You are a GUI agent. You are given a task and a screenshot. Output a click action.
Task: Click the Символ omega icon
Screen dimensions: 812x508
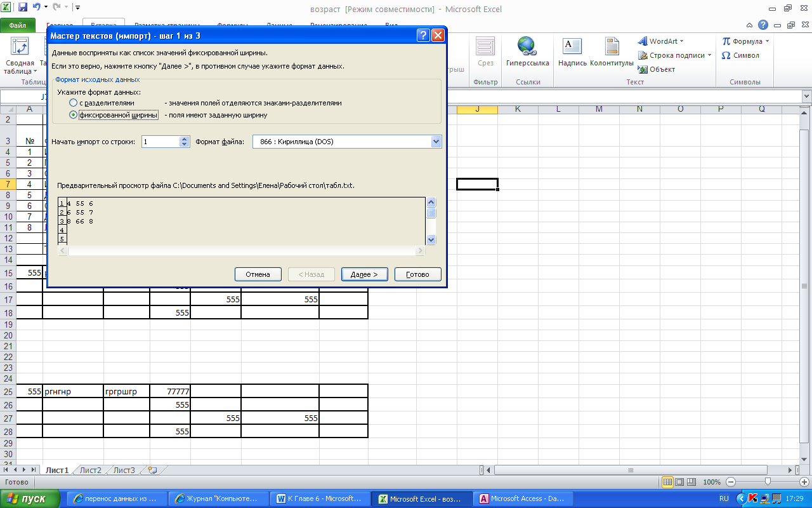(x=726, y=55)
